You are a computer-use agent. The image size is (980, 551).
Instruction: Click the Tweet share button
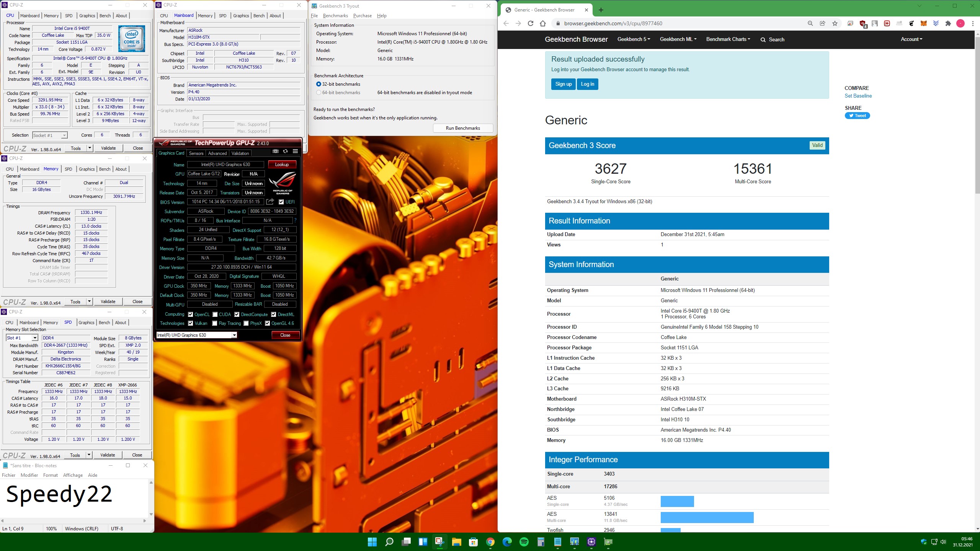tap(857, 116)
